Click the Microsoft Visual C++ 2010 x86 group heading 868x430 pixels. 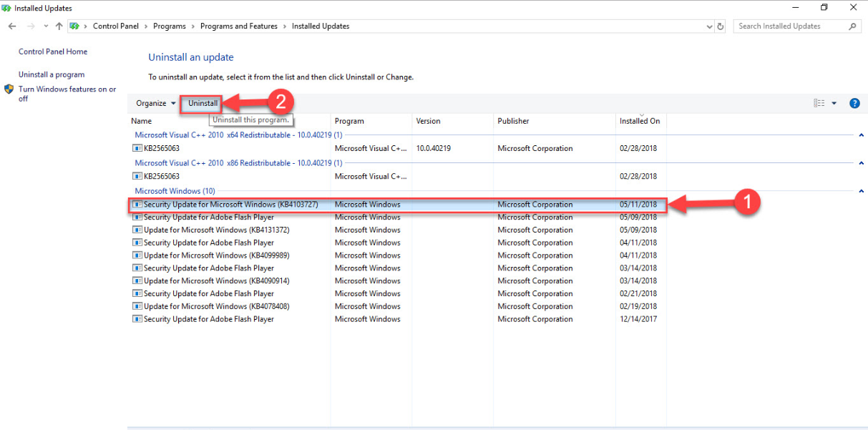tap(238, 163)
